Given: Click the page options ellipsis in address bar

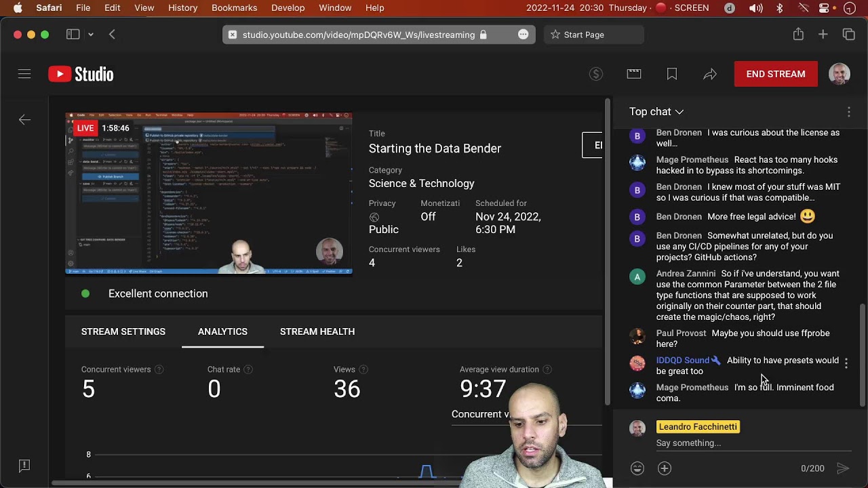Looking at the screenshot, I should [524, 35].
